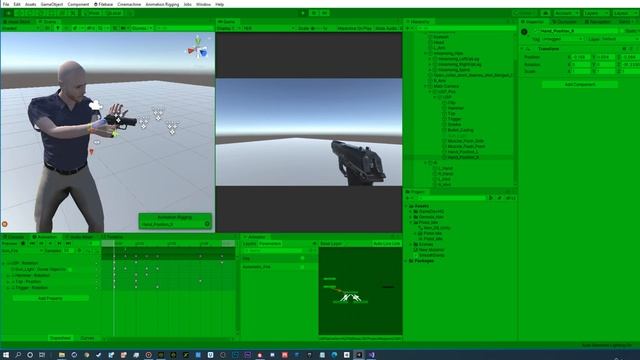The image size is (640, 360).
Task: Open the Shaded draw mode dropdown
Action: (20, 29)
